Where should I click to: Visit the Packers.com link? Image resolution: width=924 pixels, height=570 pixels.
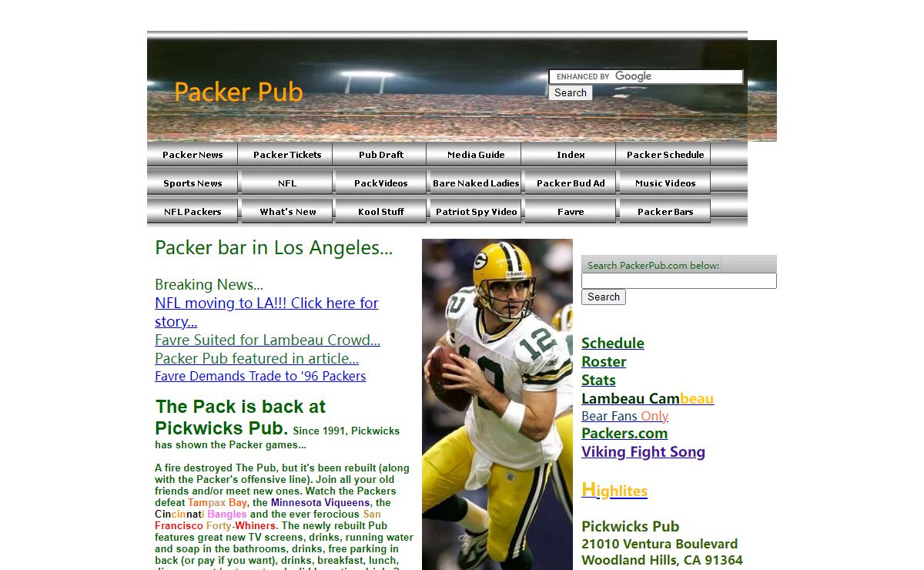(624, 433)
